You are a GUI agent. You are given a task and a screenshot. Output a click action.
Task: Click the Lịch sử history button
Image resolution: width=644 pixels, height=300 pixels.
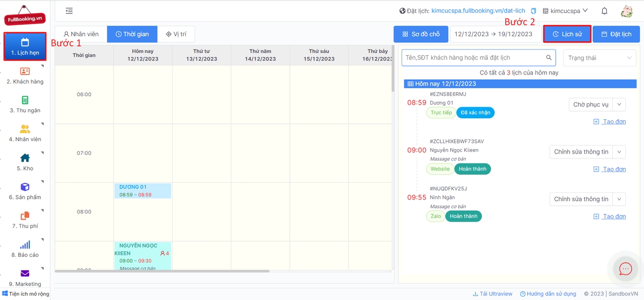[x=567, y=34]
